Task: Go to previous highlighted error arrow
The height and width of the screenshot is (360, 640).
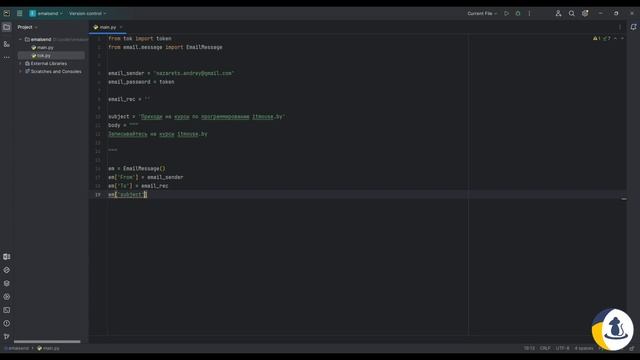Action: pos(616,38)
